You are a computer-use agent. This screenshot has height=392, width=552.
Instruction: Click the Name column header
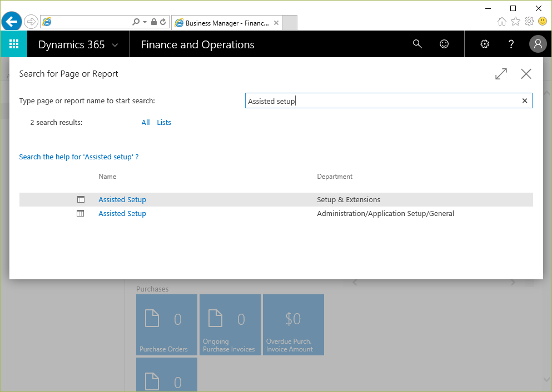click(x=107, y=177)
